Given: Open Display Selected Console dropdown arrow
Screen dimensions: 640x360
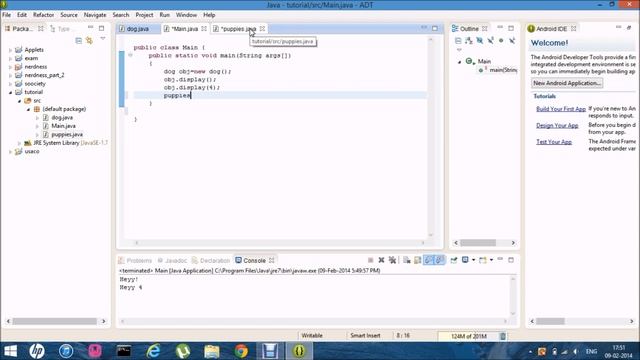Looking at the screenshot, I should [x=473, y=260].
